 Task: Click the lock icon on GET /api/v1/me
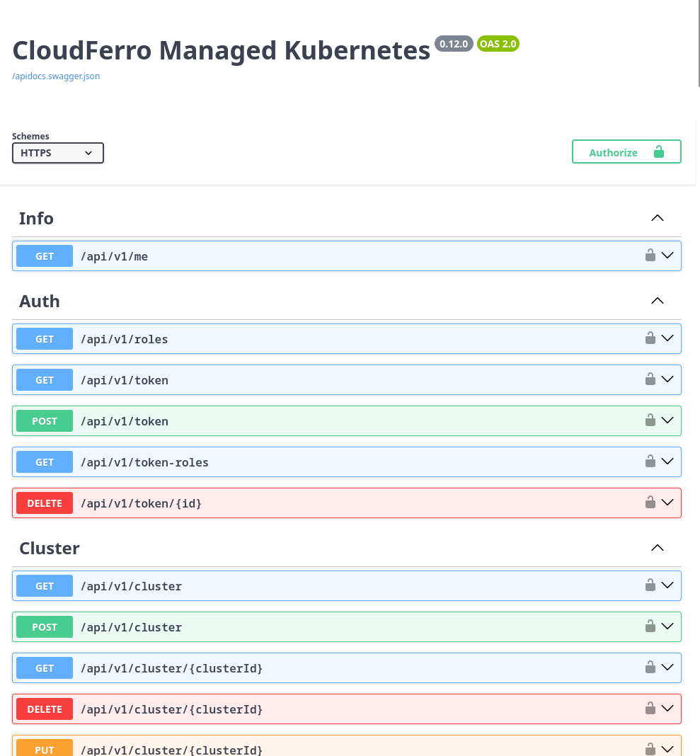pos(650,255)
